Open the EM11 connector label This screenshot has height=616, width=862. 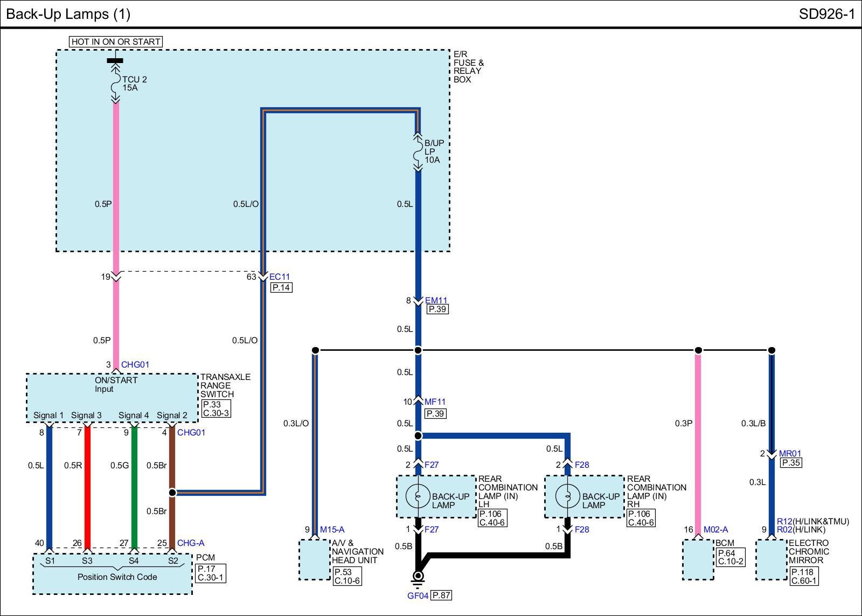pyautogui.click(x=436, y=300)
